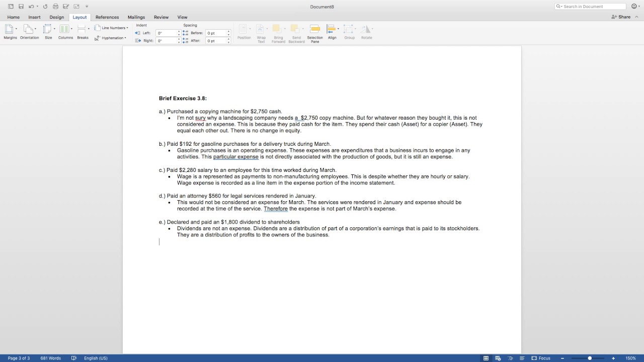644x362 pixels.
Task: Switch to Web Layout view in status bar
Action: [498, 358]
